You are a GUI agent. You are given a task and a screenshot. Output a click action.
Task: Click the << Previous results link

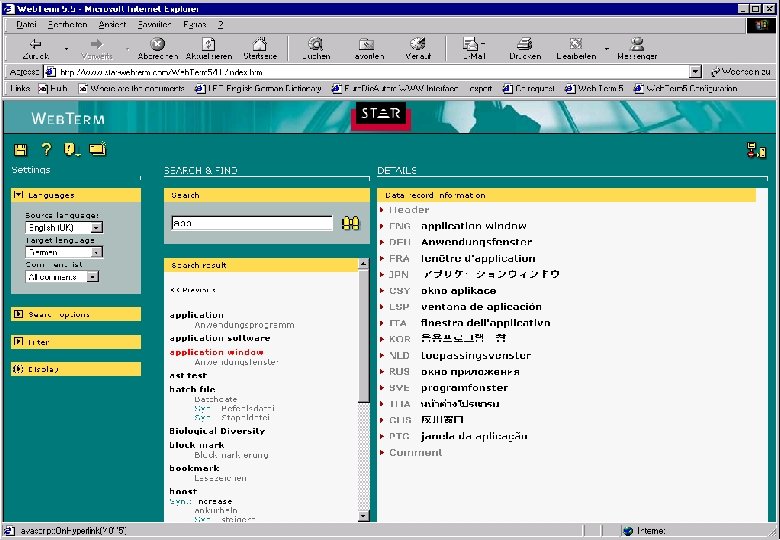click(x=193, y=290)
